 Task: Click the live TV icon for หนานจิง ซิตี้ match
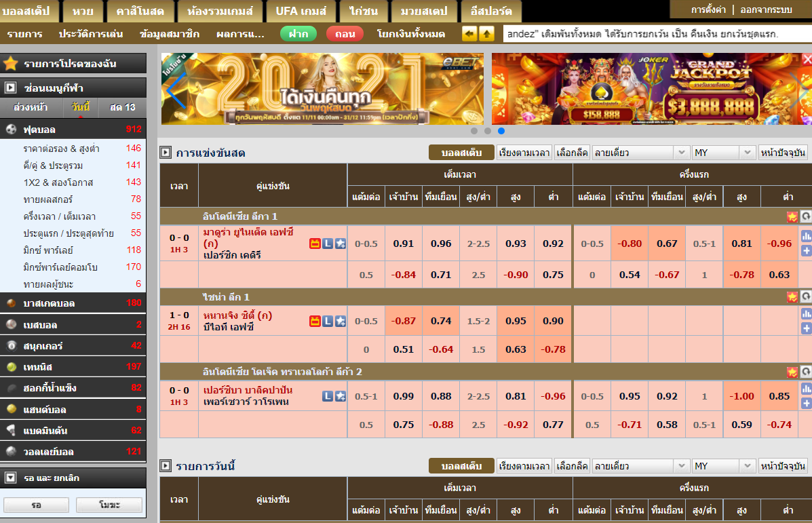315,321
